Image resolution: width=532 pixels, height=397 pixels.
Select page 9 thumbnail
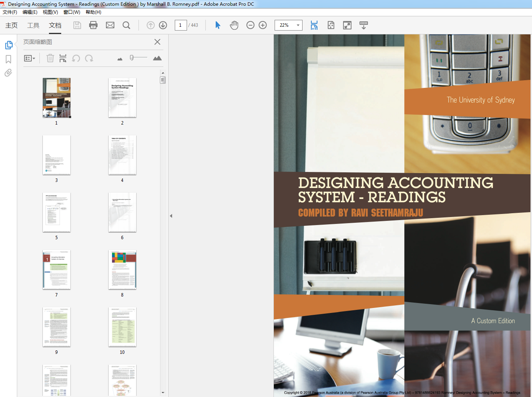tap(57, 327)
